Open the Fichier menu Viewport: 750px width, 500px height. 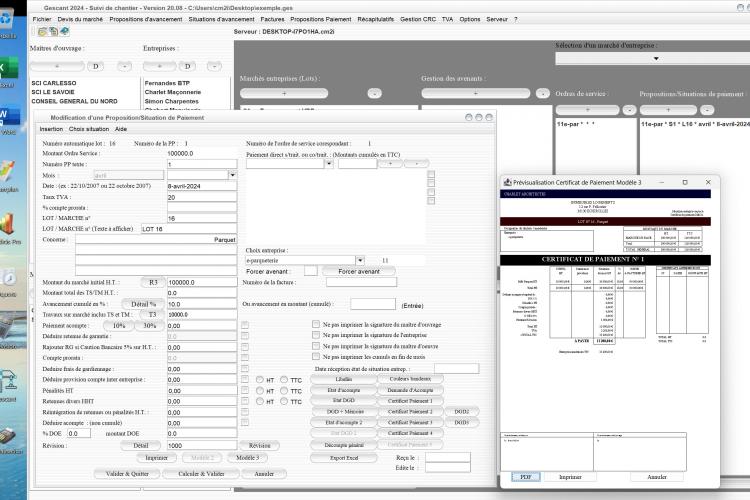coord(42,19)
